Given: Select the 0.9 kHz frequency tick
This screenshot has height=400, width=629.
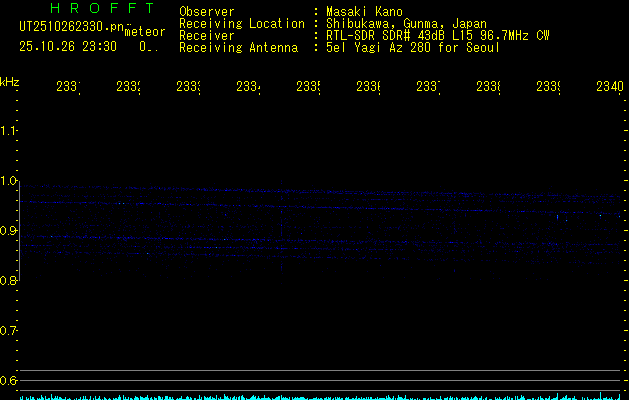Looking at the screenshot, I should coord(9,231).
